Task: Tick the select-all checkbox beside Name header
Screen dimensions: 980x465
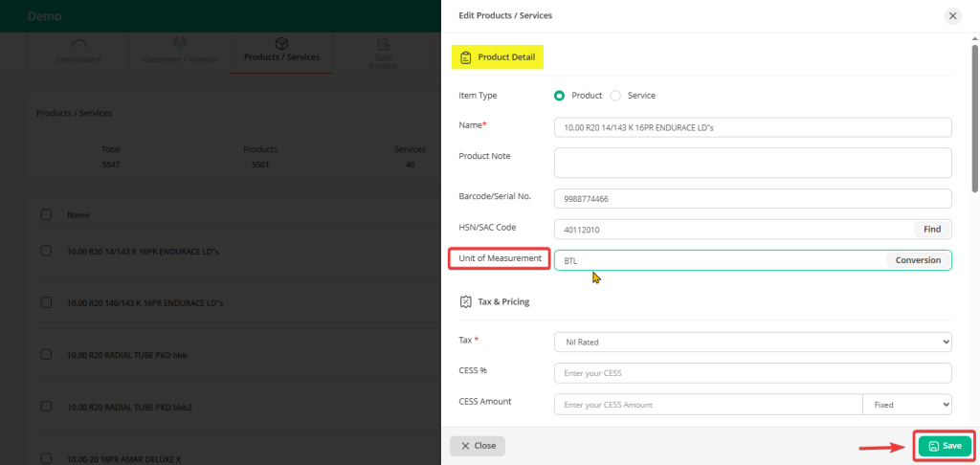Action: click(x=46, y=215)
